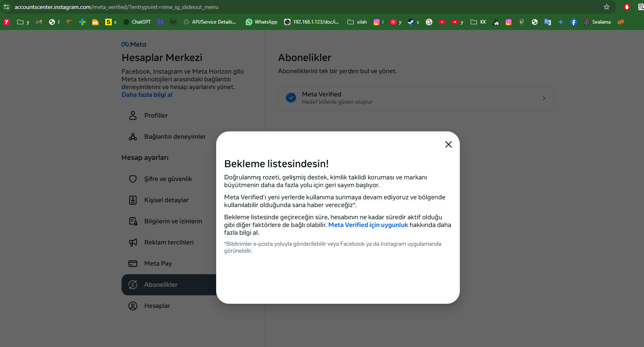Image resolution: width=644 pixels, height=347 pixels.
Task: Click the Bağlantılı deneyimler icon
Action: 133,137
